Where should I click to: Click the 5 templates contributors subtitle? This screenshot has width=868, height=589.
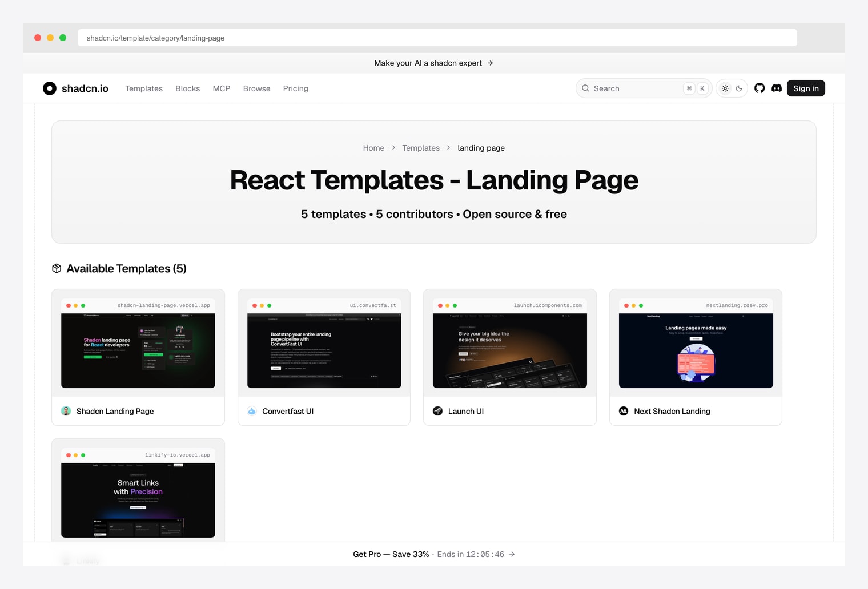point(434,214)
